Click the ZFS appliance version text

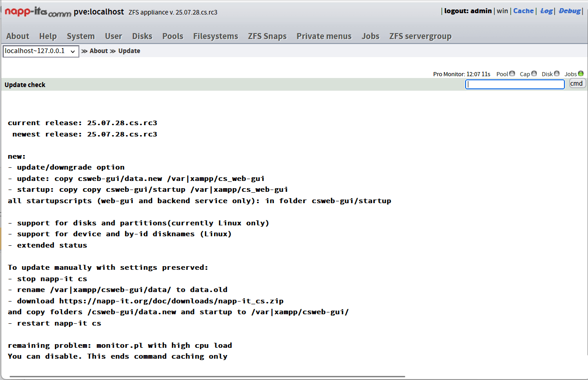(x=173, y=12)
